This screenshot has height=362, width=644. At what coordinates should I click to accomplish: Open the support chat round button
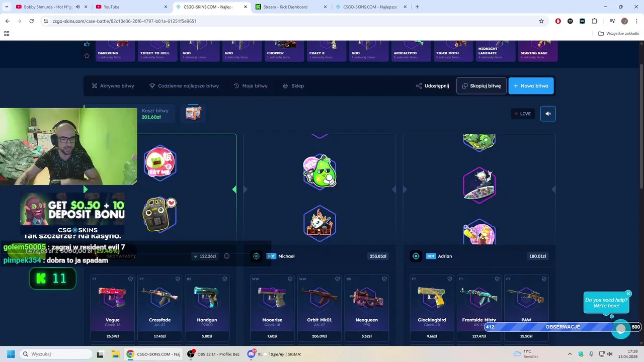[621, 329]
